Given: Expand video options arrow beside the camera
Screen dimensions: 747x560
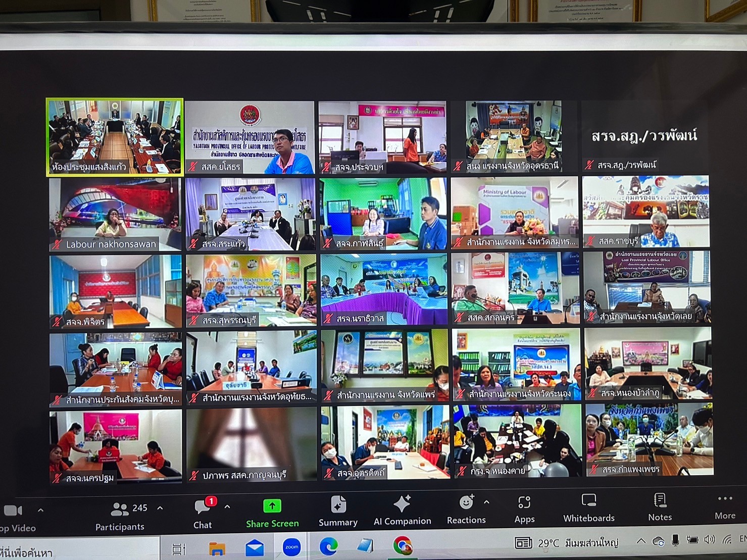Looking at the screenshot, I should tap(41, 511).
